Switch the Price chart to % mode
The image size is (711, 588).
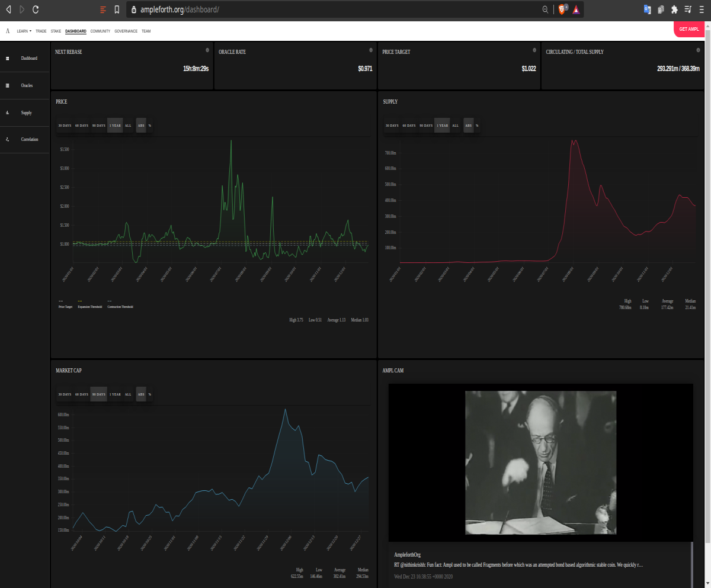[150, 126]
